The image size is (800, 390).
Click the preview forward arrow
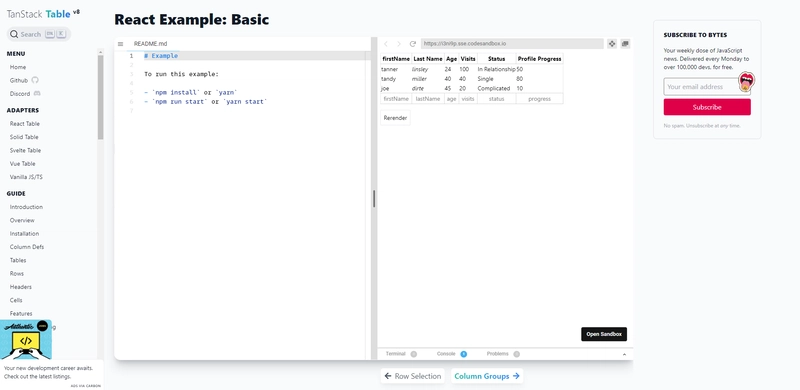(x=399, y=44)
